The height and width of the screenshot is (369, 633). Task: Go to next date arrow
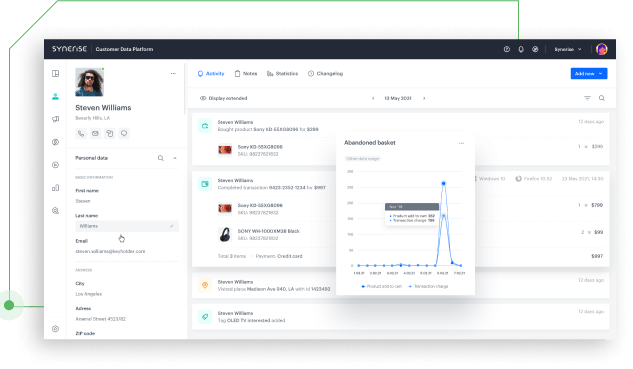(x=424, y=98)
